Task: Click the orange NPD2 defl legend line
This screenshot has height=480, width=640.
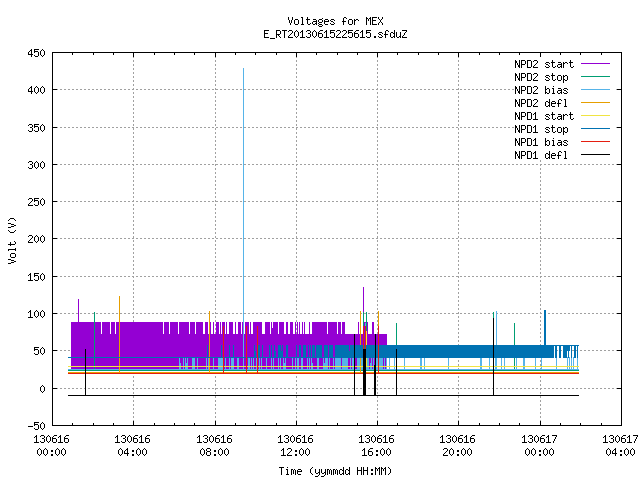Action: point(596,103)
